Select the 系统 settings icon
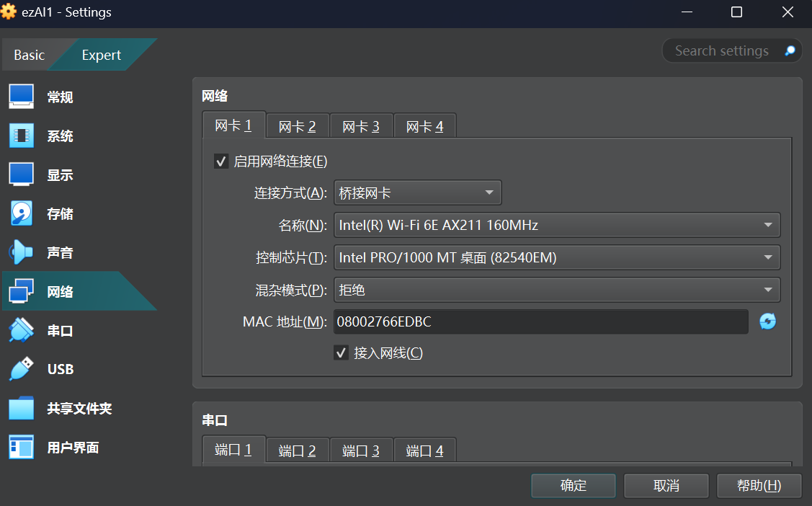The width and height of the screenshot is (812, 506). (x=60, y=135)
